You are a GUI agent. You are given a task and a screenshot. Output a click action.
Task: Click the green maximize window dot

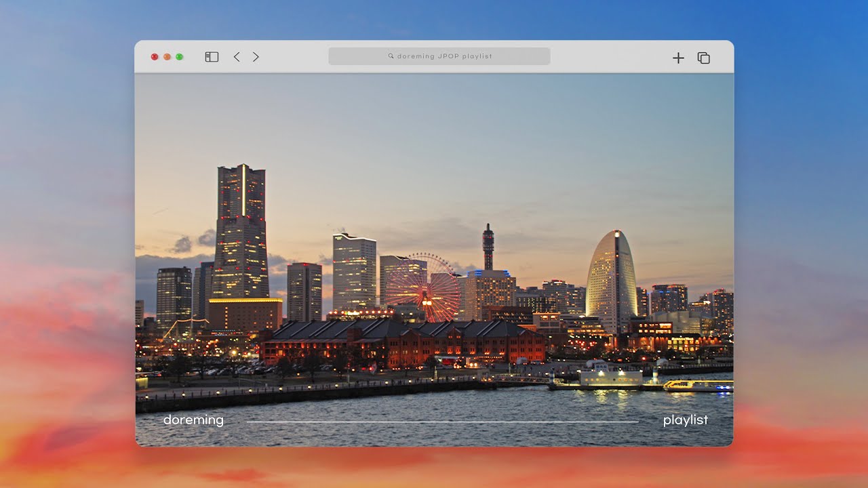click(180, 57)
